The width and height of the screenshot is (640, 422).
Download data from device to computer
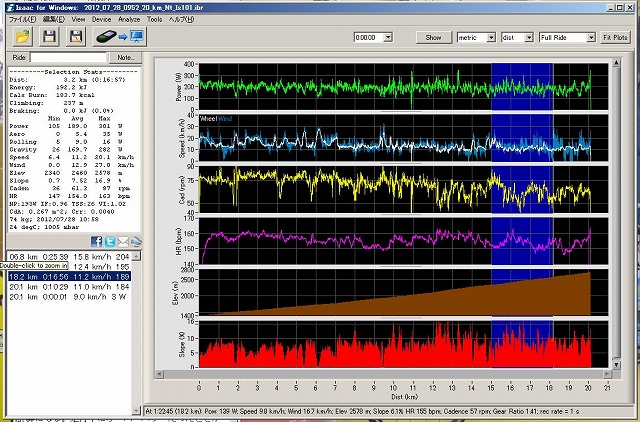pyautogui.click(x=119, y=37)
